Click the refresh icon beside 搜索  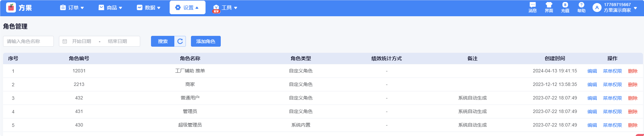(180, 41)
